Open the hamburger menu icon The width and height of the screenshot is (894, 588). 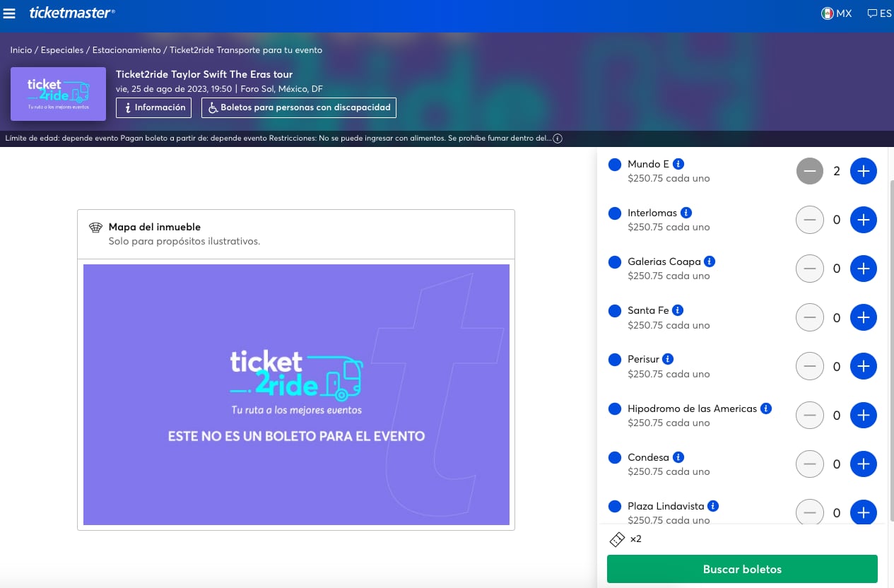pyautogui.click(x=10, y=13)
